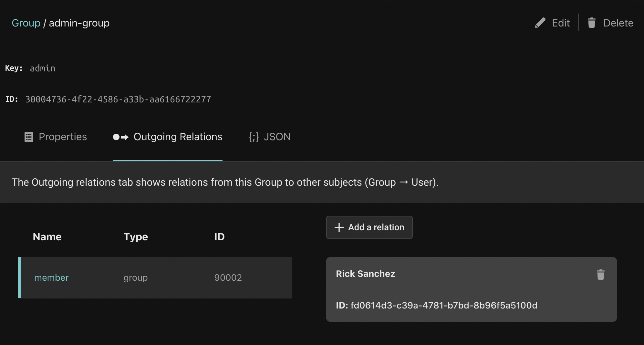Screen dimensions: 644x345
Task: Select the Outgoing Relations tab label
Action: [178, 137]
